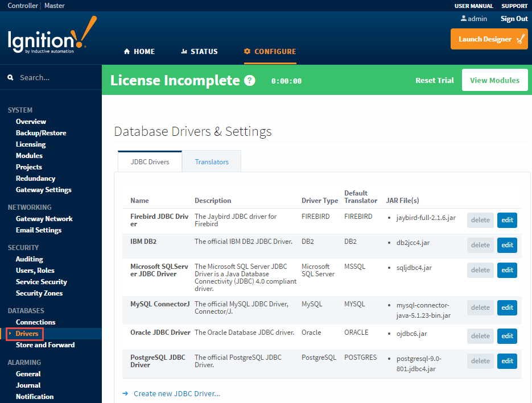
Task: Open the HOME tab
Action: [139, 52]
